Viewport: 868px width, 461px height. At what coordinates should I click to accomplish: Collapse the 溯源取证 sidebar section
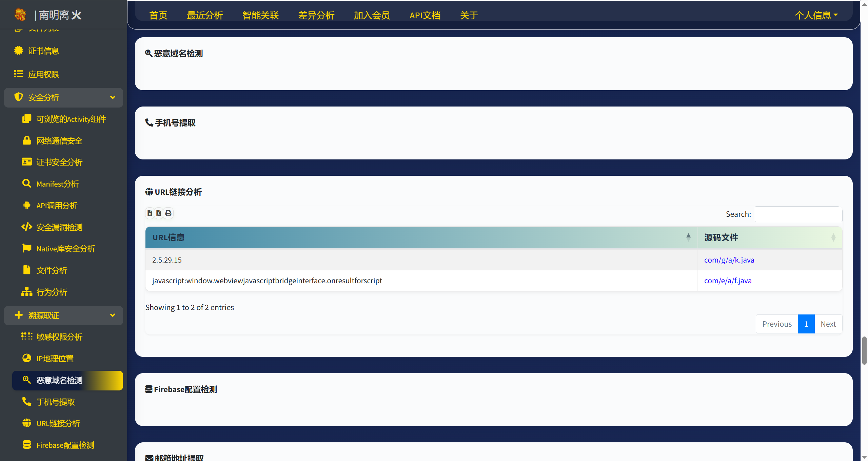pos(113,315)
